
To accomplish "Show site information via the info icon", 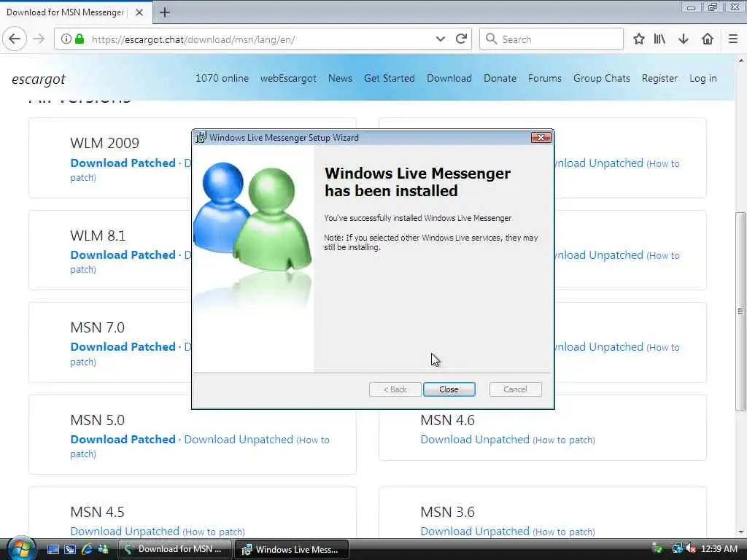I will [66, 39].
